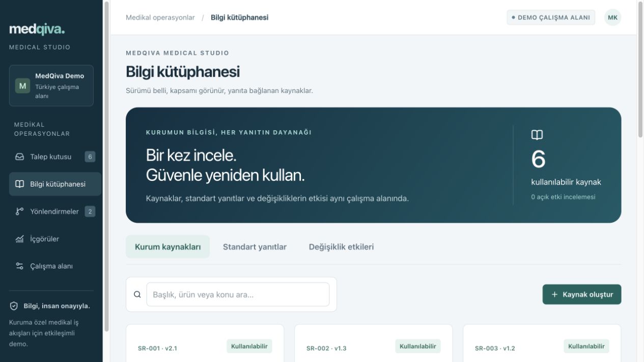
Task: Click the Kullanılabilir badge on SR-003
Action: 586,346
